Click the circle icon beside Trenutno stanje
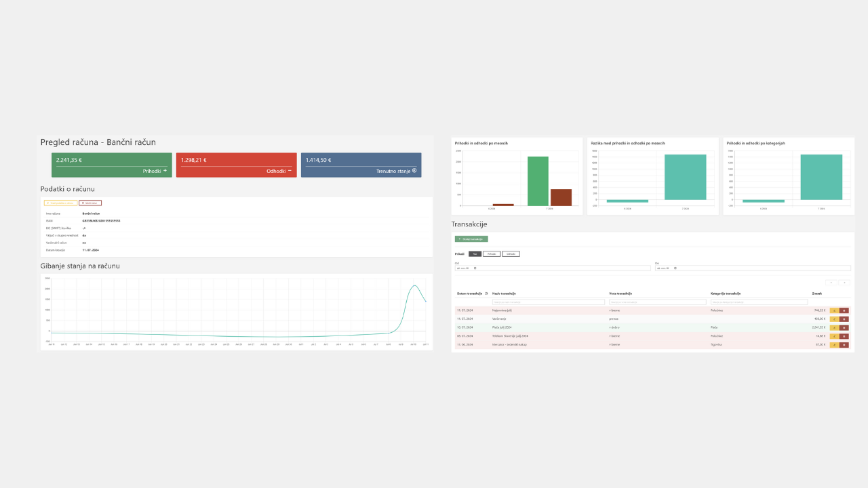Screen dimensions: 868x488 pyautogui.click(x=414, y=171)
